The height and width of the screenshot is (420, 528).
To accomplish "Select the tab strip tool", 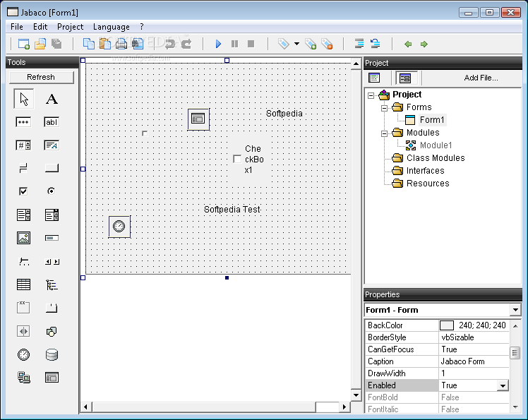I will 52,308.
